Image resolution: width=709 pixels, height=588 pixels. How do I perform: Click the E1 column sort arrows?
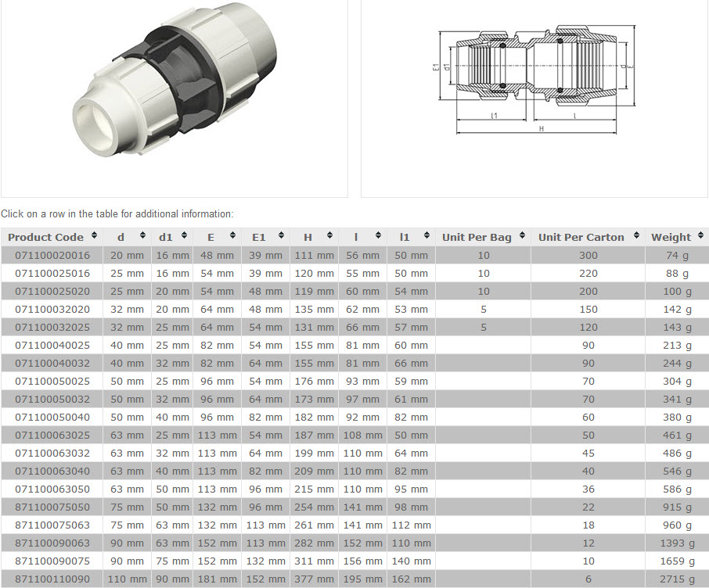click(282, 236)
